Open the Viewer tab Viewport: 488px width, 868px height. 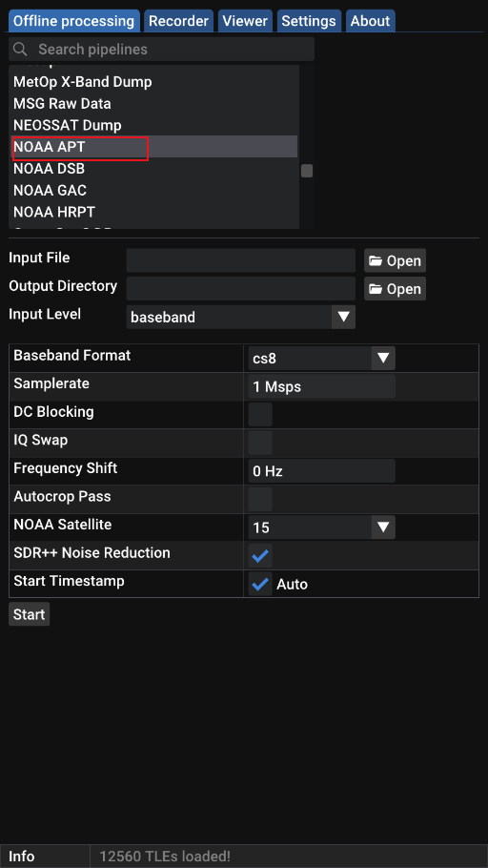click(245, 21)
